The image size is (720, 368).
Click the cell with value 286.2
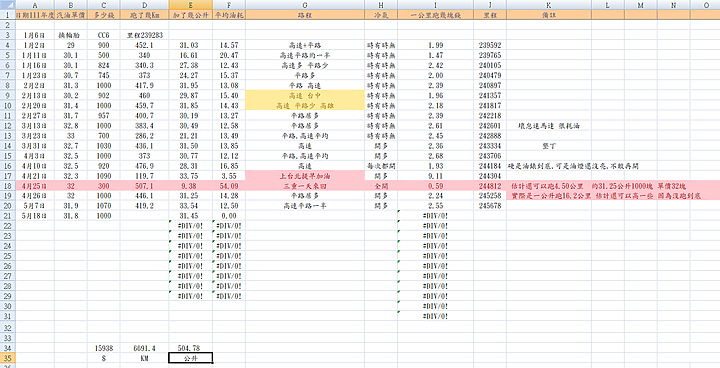[x=145, y=136]
